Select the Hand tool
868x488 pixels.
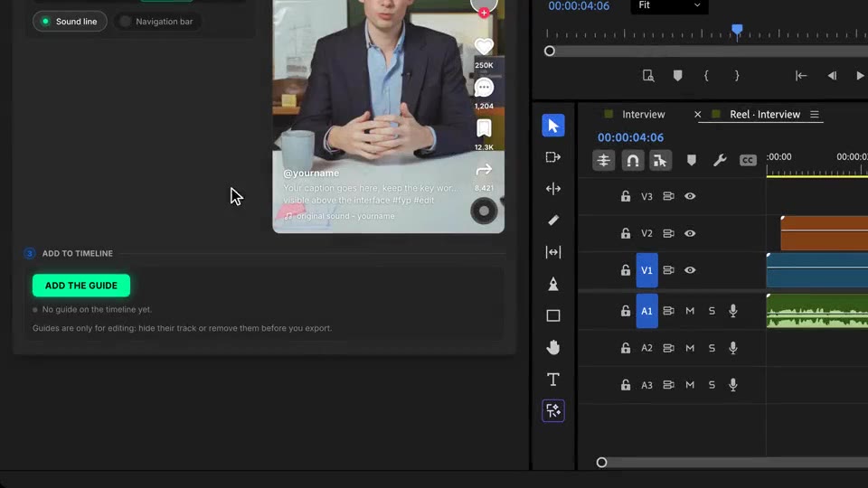point(553,347)
